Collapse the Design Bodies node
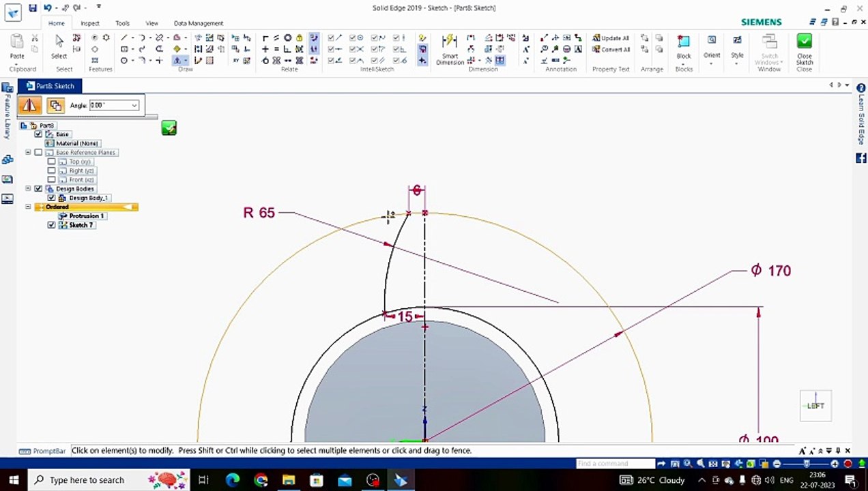The width and height of the screenshot is (868, 491). (28, 189)
